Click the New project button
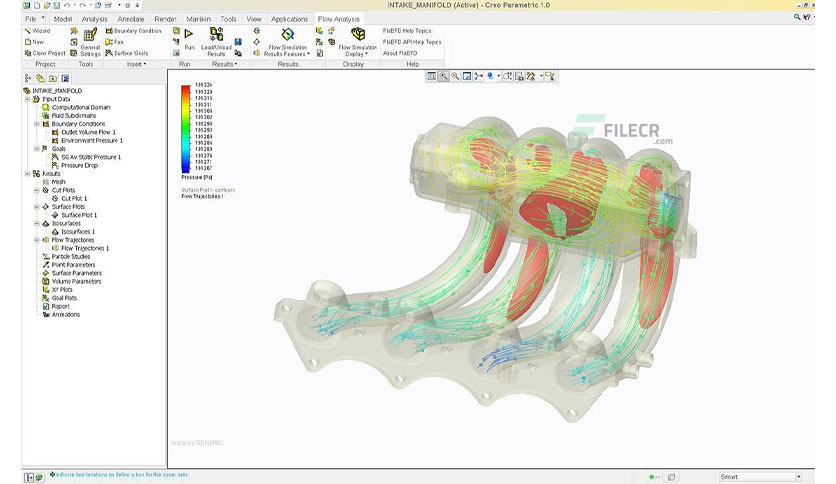This screenshot has height=484, width=836. 34,42
